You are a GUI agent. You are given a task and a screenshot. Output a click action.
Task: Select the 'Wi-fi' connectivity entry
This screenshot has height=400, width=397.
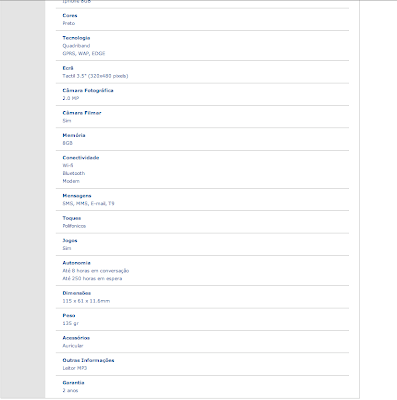(68, 165)
